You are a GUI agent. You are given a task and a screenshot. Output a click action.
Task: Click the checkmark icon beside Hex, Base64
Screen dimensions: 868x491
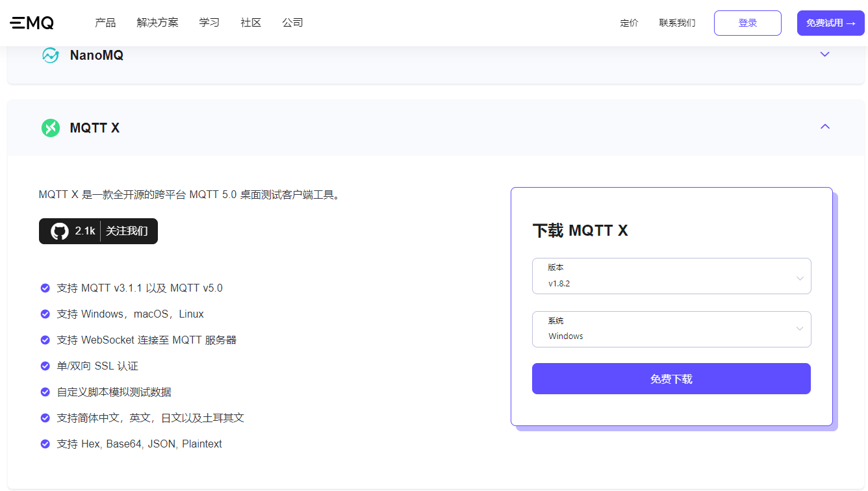click(45, 444)
